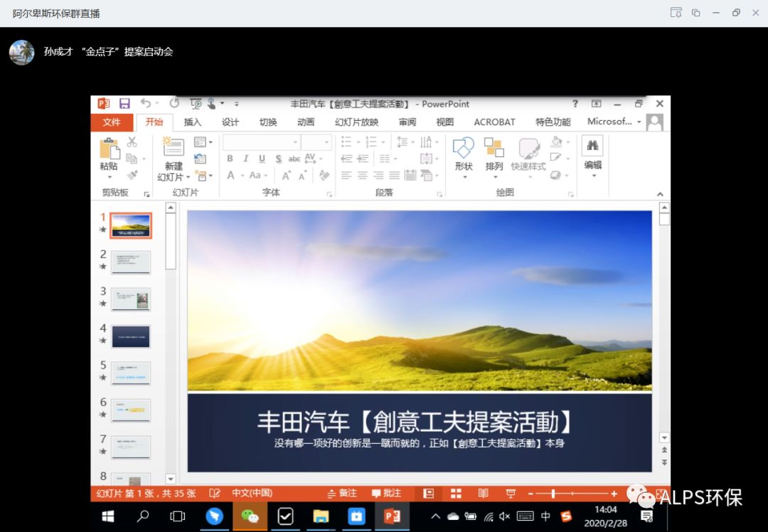Switch to Slide Sorter view in status bar
Image resolution: width=768 pixels, height=532 pixels.
(x=456, y=494)
